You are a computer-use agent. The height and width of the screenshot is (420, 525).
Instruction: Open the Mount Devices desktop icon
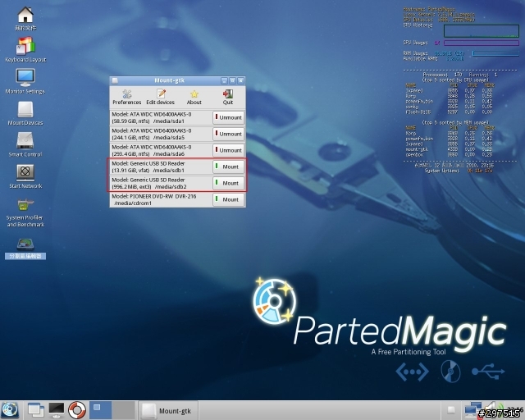tap(25, 113)
